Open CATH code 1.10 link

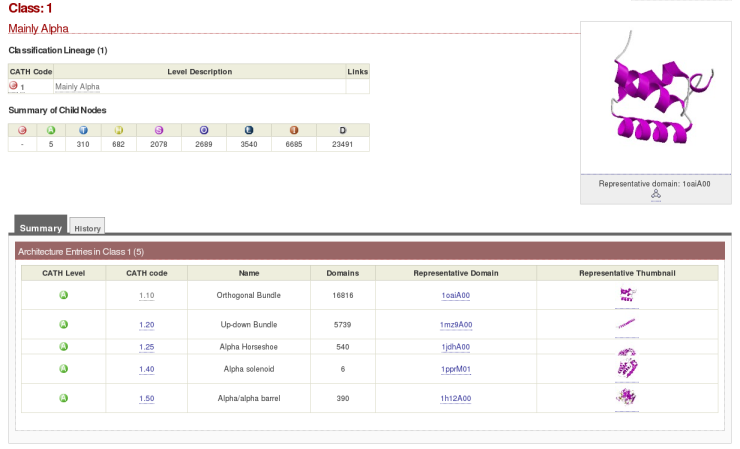[x=146, y=296]
